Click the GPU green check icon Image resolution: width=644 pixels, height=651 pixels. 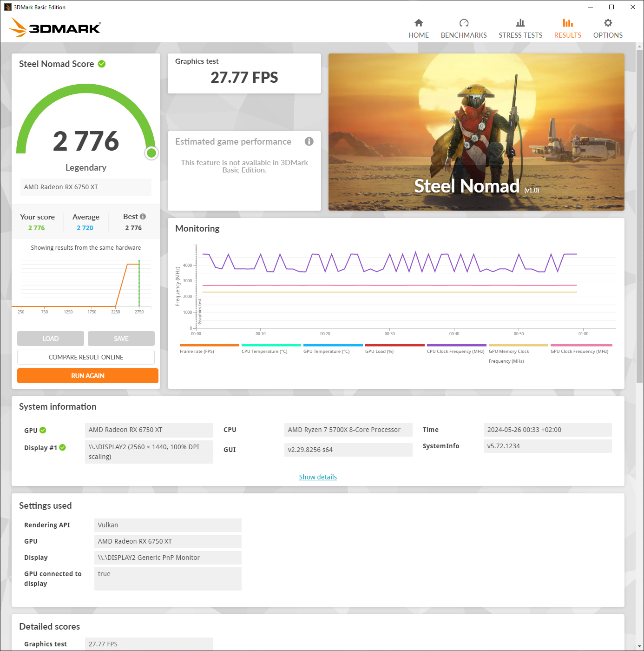click(43, 430)
